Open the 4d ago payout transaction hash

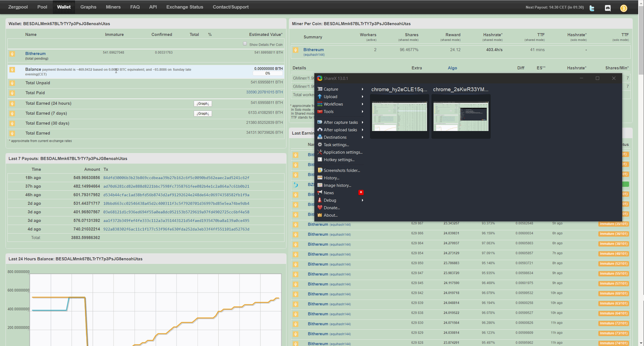[x=176, y=229]
